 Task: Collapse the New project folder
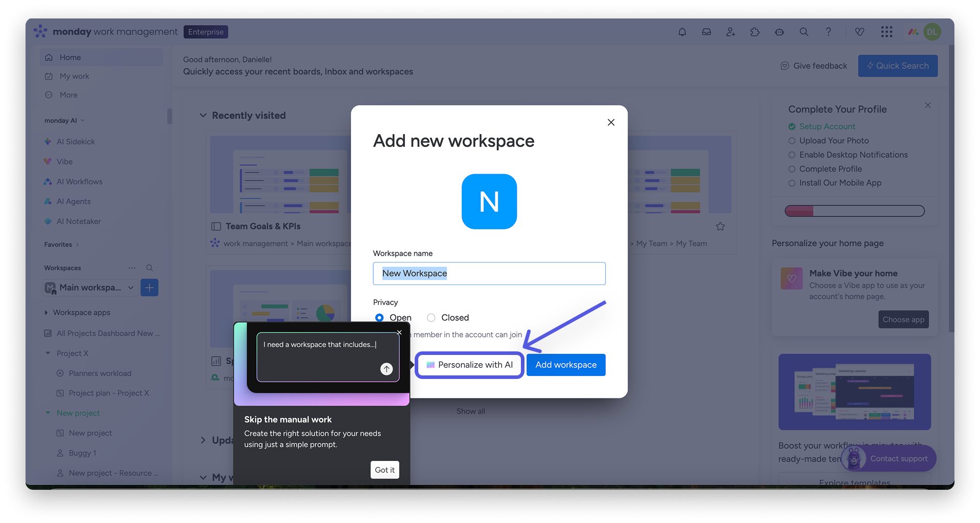point(48,413)
